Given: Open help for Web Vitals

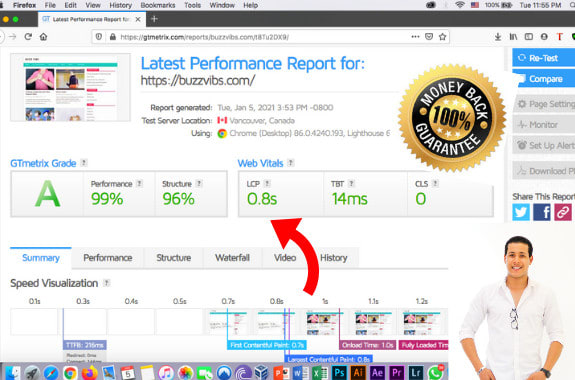Looking at the screenshot, I should (x=291, y=162).
